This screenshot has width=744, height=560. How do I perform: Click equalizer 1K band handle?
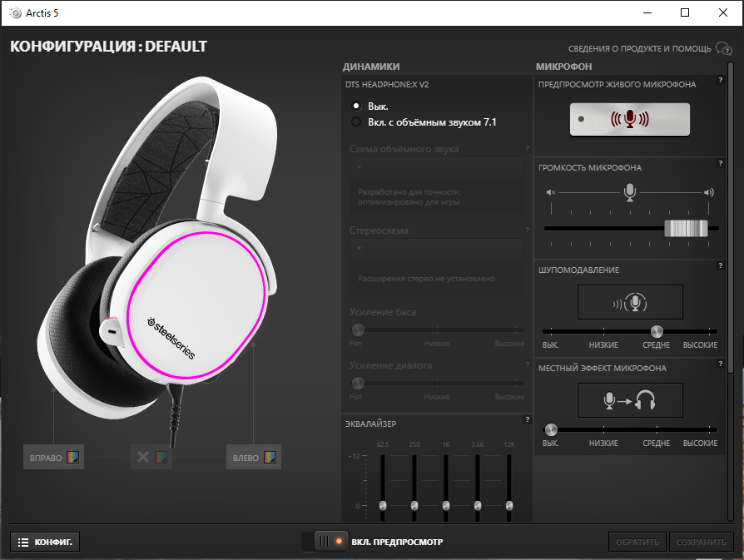(446, 505)
